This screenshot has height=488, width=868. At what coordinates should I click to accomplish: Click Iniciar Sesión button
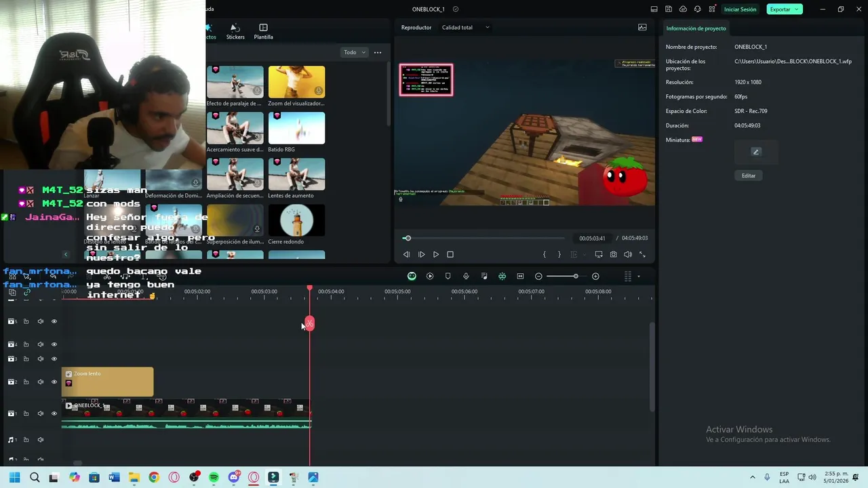coord(740,9)
